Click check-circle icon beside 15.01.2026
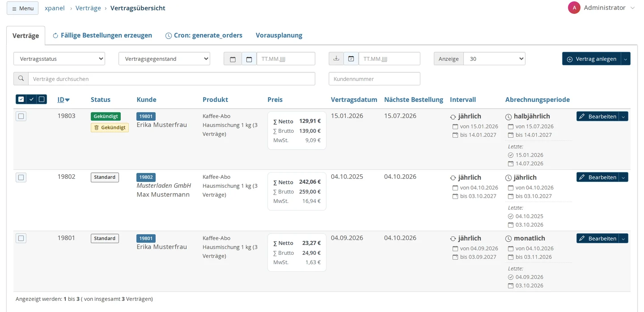 pos(511,155)
